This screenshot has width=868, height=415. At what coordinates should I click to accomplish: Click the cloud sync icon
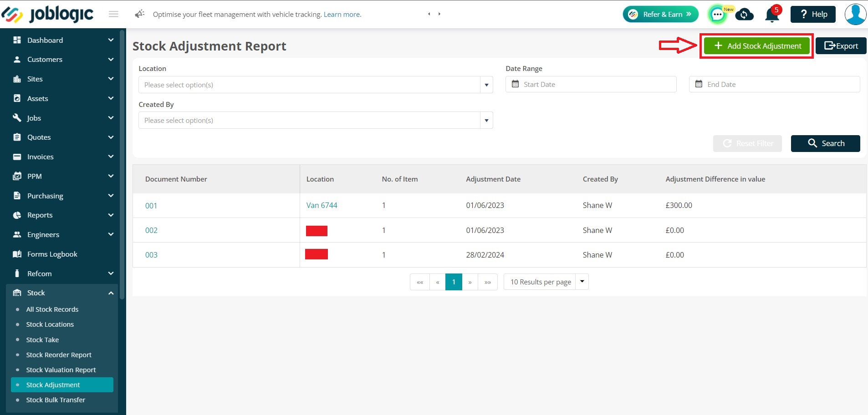point(744,15)
